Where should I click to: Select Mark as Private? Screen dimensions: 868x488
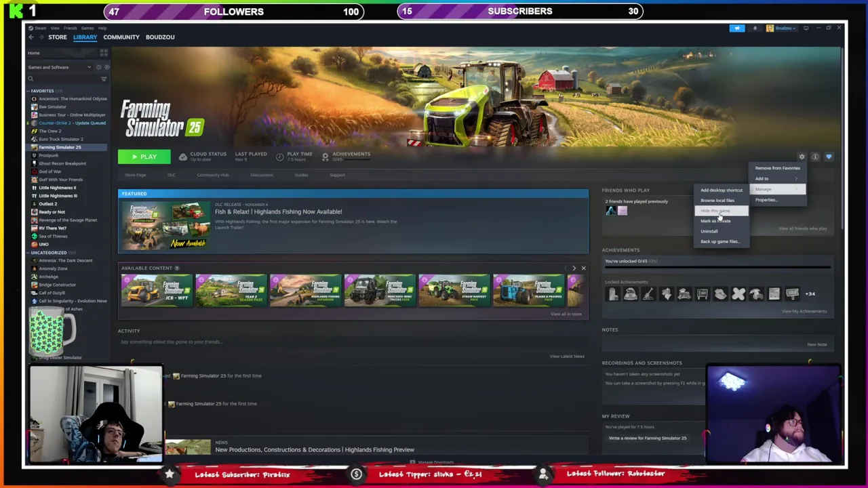(x=722, y=221)
